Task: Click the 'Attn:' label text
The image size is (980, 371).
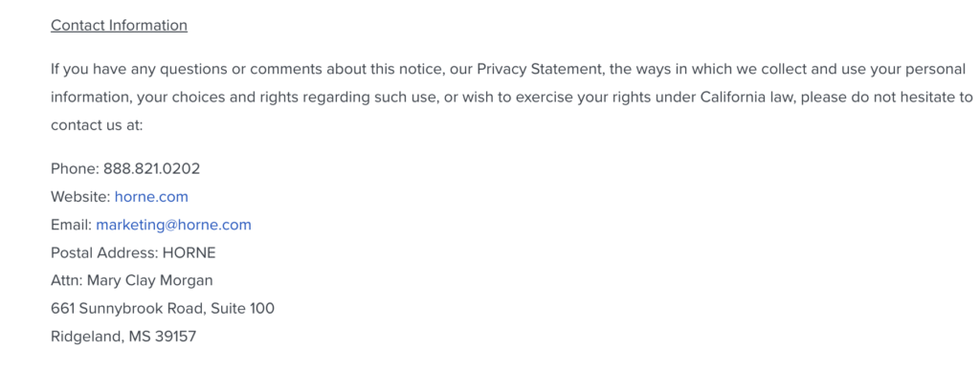Action: pos(67,280)
